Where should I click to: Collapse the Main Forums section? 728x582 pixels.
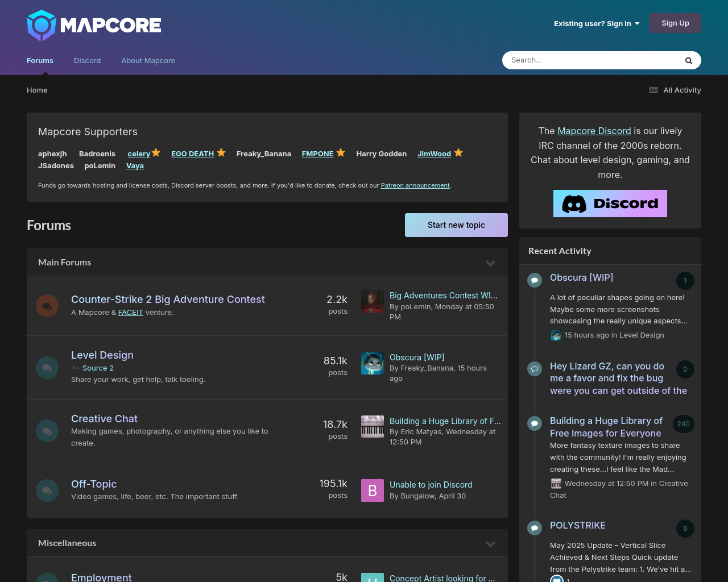(490, 263)
